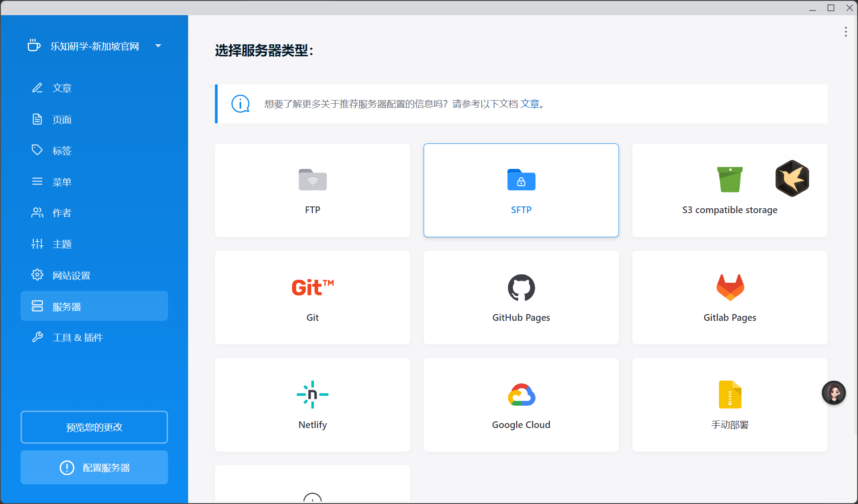Image resolution: width=858 pixels, height=504 pixels.
Task: Click the floating avatar assistant icon
Action: coord(833,393)
